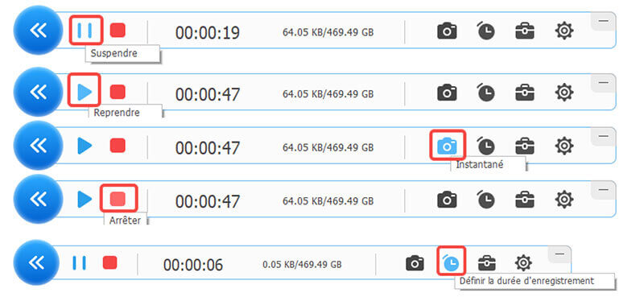Click pause button in 00:00:06 toolbar
644x297 pixels.
(x=79, y=262)
